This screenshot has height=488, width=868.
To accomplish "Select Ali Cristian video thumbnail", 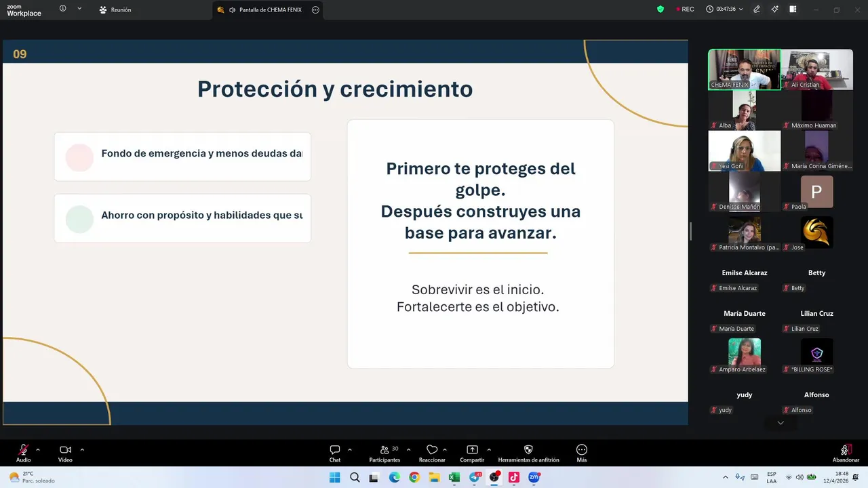I will 816,69.
